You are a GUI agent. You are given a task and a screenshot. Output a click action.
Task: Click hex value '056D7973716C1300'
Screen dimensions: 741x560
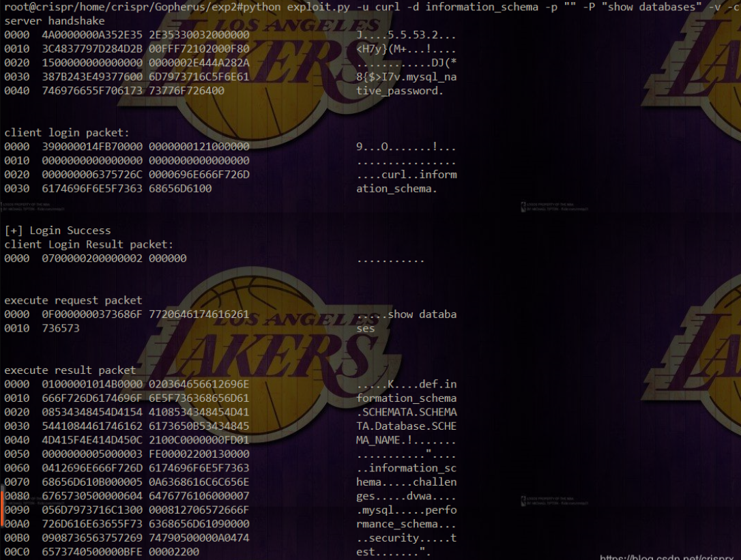92,510
